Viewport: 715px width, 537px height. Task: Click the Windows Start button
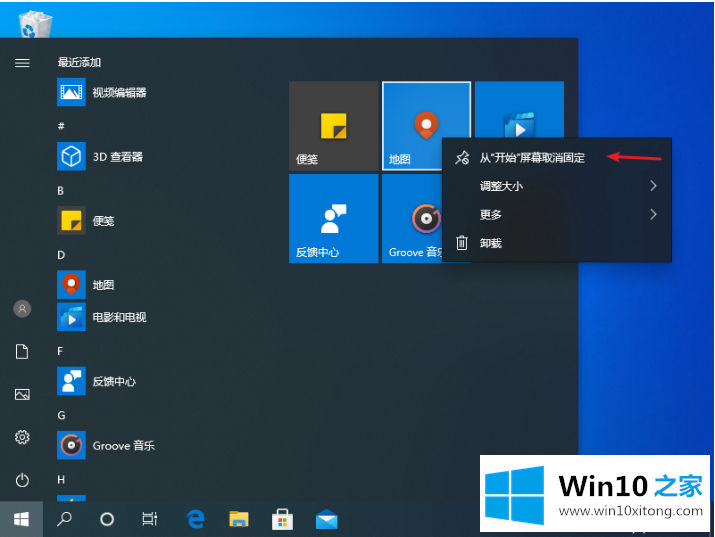21,519
